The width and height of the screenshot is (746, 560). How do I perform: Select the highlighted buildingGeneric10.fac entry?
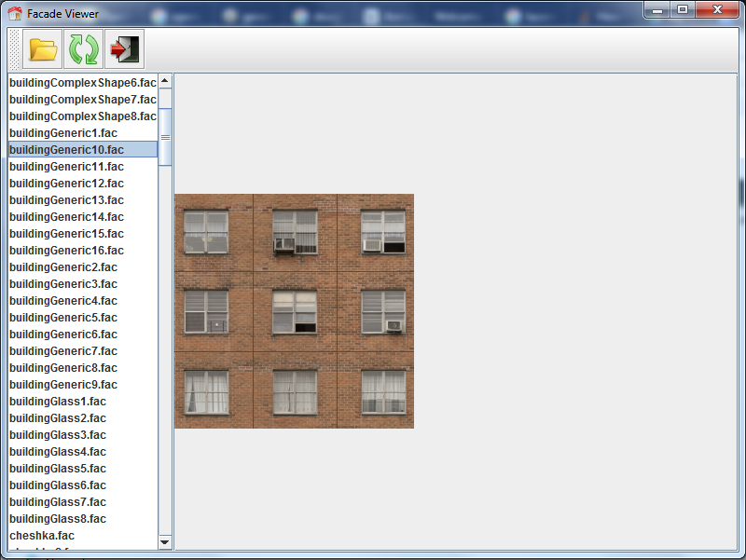[83, 150]
